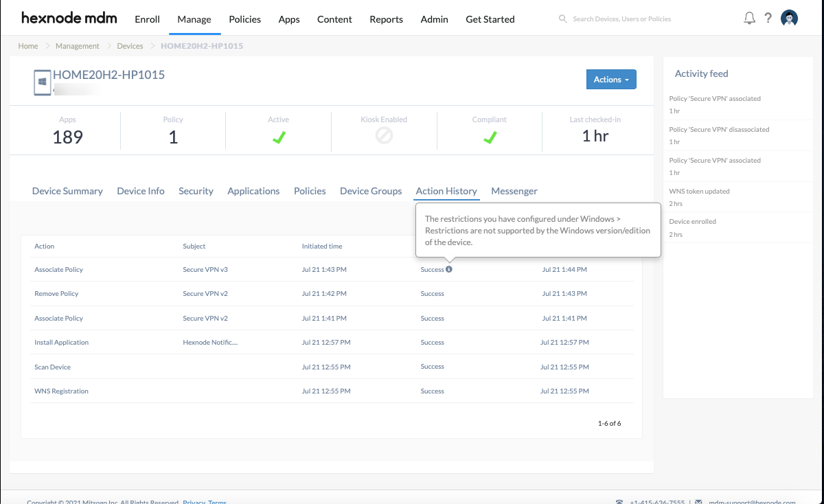Image resolution: width=824 pixels, height=504 pixels.
Task: Click the Activity feed heading
Action: pos(702,73)
